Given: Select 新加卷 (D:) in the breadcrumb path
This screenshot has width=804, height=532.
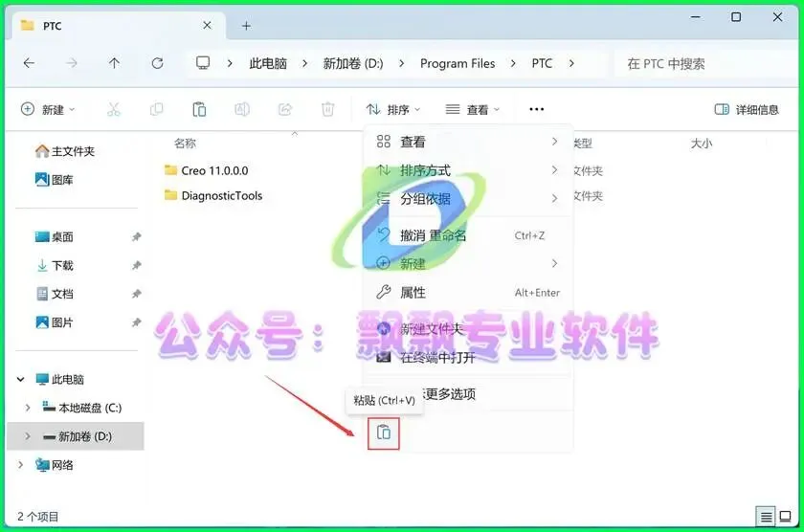Looking at the screenshot, I should 353,63.
